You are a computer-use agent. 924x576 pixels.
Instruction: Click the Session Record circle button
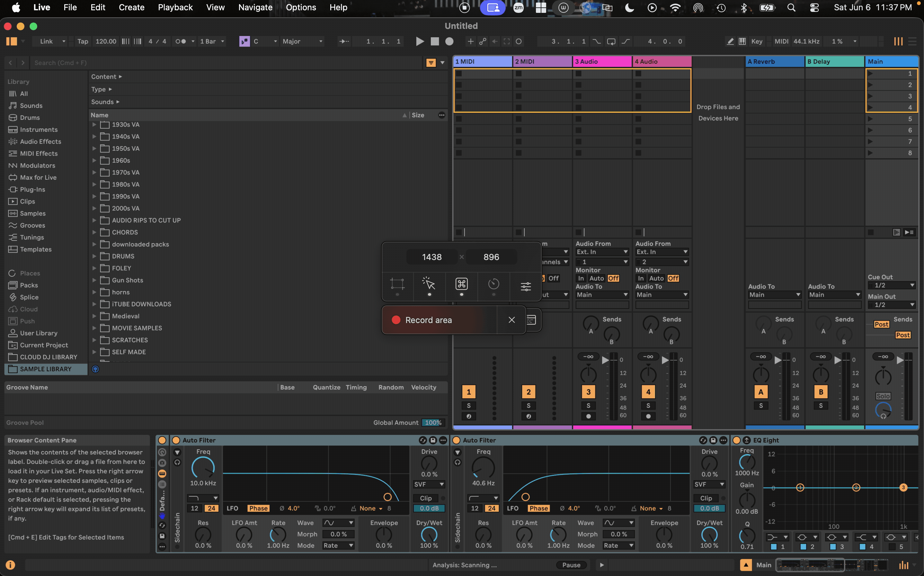pos(519,41)
